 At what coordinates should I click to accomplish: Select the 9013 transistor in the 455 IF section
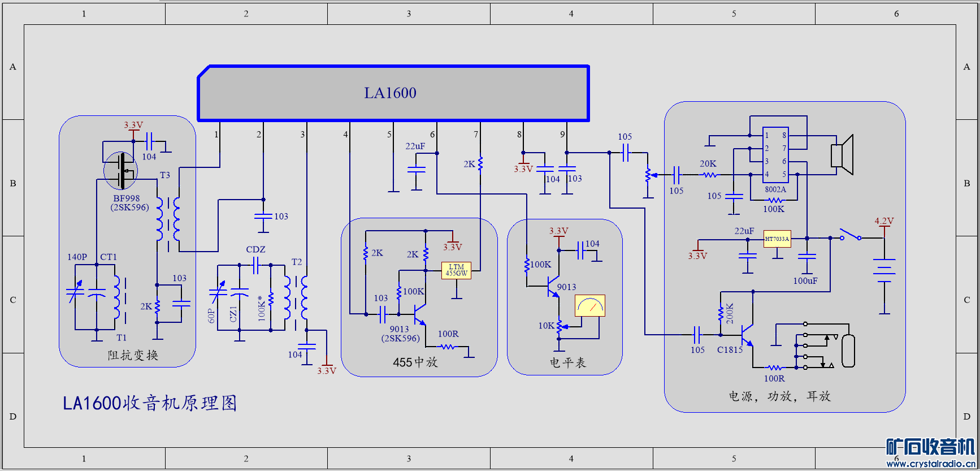coord(419,314)
